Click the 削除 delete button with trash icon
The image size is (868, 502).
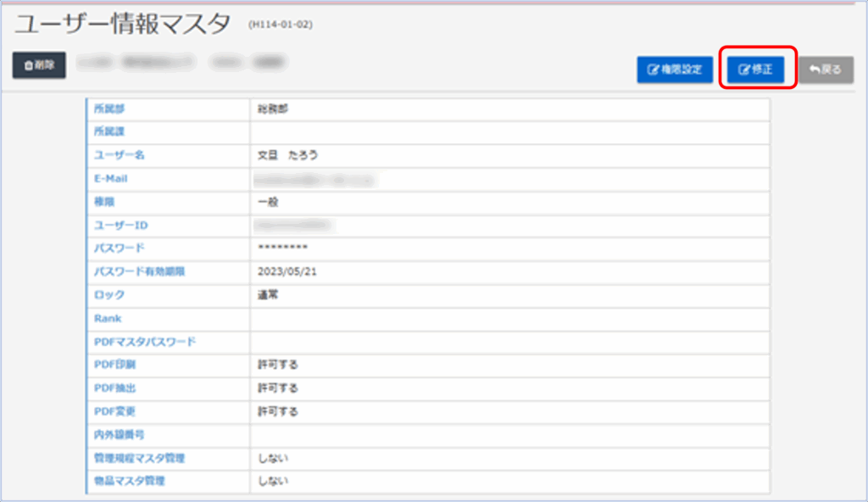coord(39,64)
